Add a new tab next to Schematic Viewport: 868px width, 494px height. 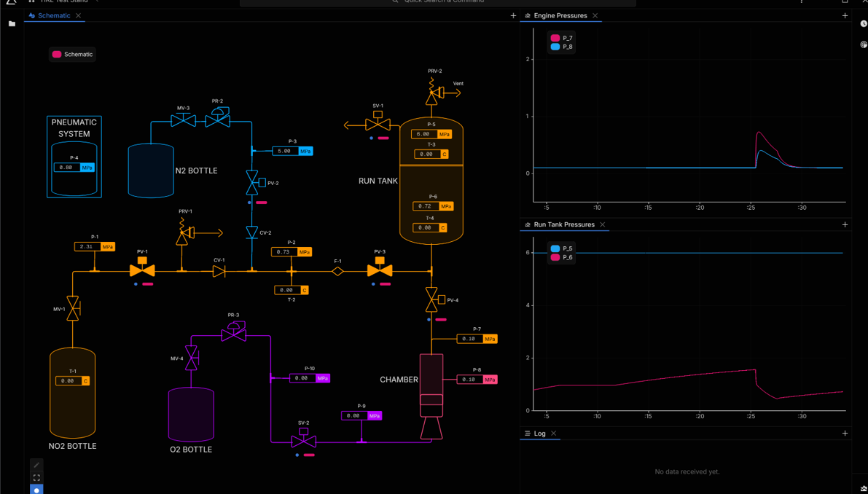[513, 15]
